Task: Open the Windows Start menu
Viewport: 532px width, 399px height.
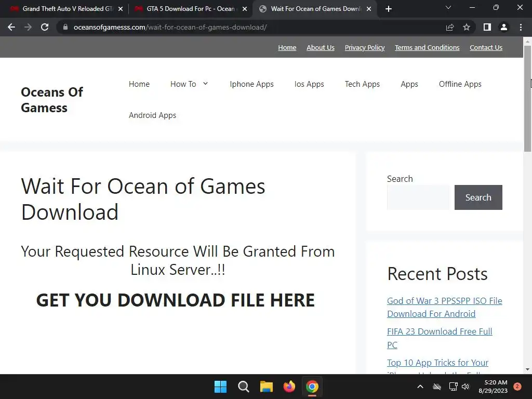Action: pyautogui.click(x=220, y=387)
